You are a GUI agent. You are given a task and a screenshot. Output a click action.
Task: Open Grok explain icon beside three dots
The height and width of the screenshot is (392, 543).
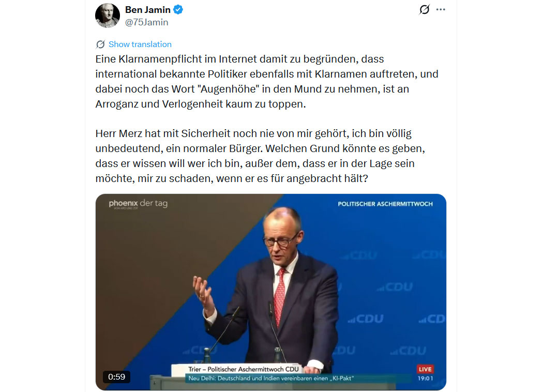pos(424,9)
